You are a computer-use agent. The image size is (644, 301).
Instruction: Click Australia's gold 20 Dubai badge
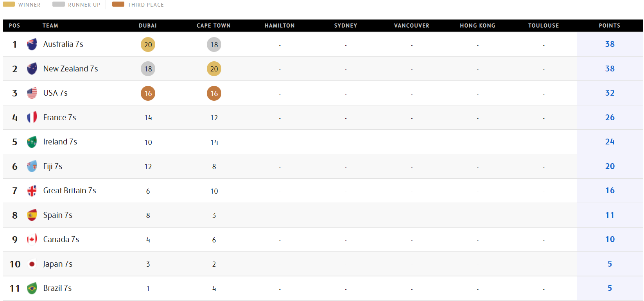coord(148,45)
